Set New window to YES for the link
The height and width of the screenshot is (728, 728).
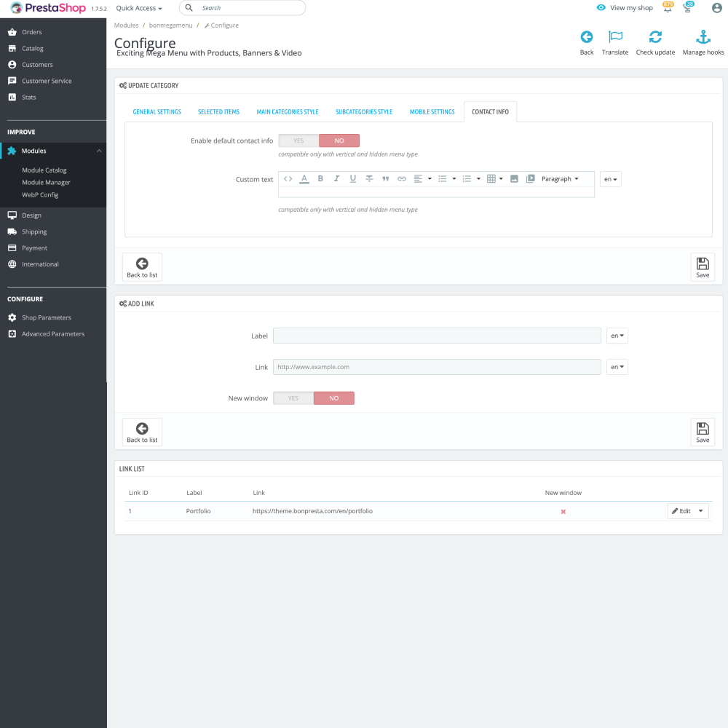tap(293, 397)
